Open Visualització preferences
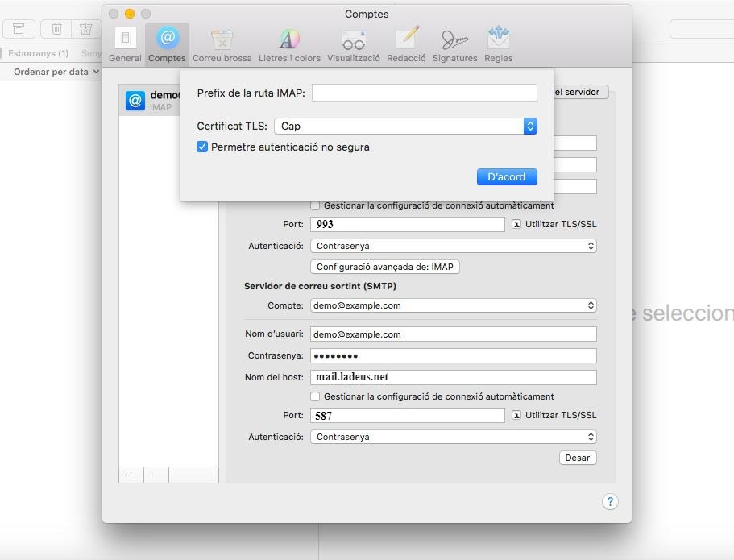Viewport: 734px width, 560px height. pyautogui.click(x=353, y=44)
